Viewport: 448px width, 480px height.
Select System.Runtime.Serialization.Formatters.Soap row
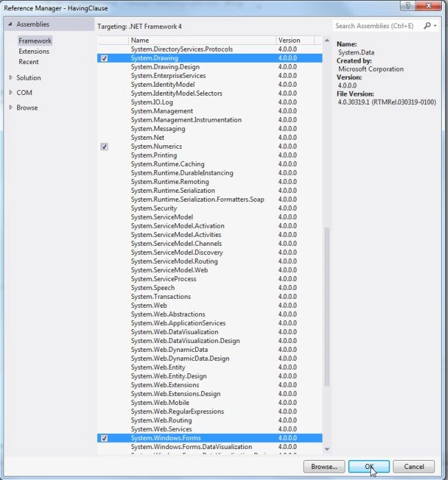210,200
